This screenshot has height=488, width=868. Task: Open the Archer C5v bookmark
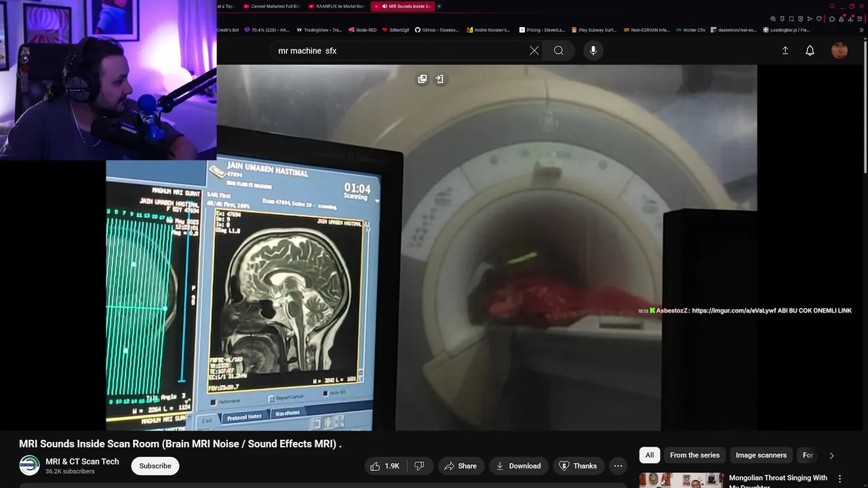(690, 30)
